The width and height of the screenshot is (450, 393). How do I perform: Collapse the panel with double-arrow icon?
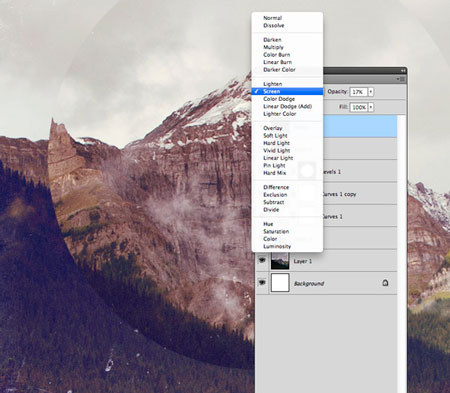pos(403,71)
